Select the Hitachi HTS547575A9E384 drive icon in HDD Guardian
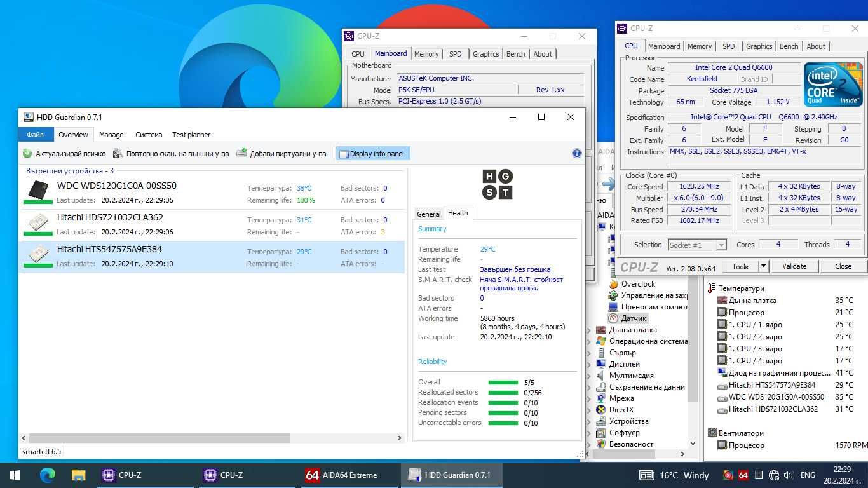This screenshot has width=868, height=488. click(x=38, y=254)
